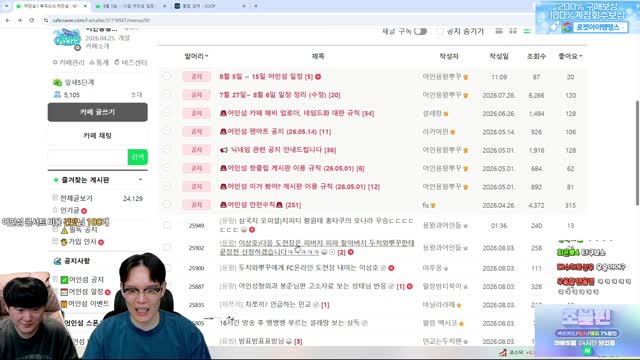Close the SOOP browser tab
Viewport: 640px width, 360px height.
[244, 6]
